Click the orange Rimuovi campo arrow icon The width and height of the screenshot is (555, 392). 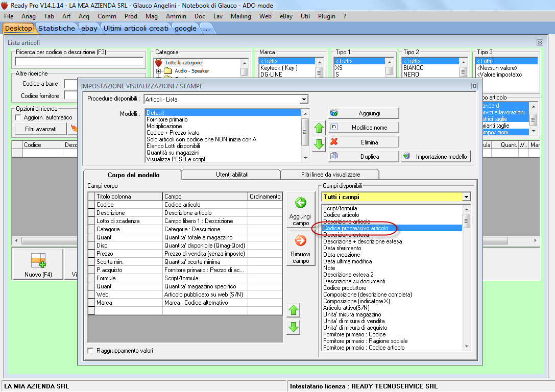[301, 240]
